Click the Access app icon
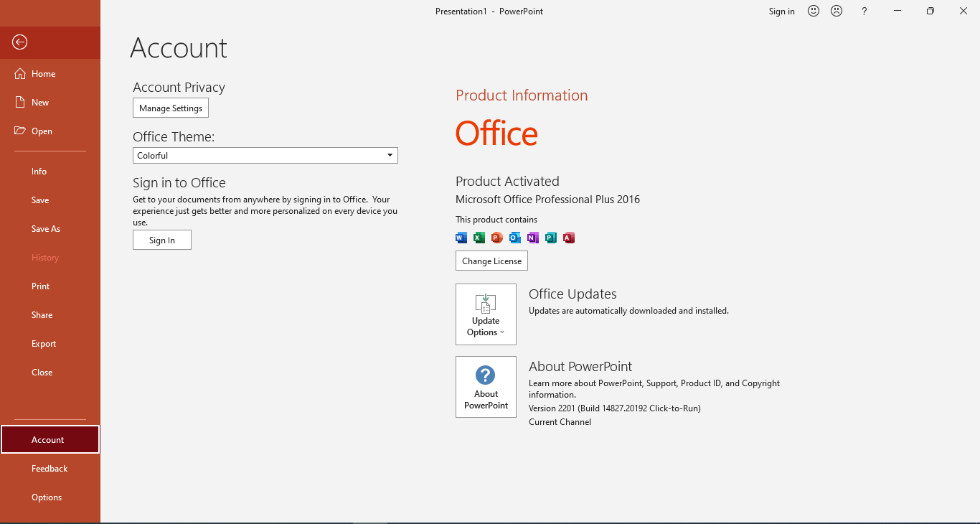The width and height of the screenshot is (980, 524). coord(569,238)
